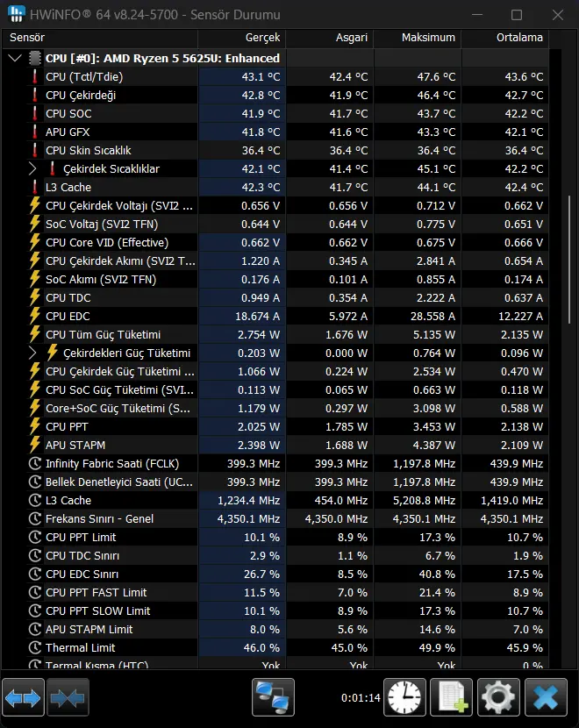
Task: Click clock icon beside Frekans Sınırı - Genel
Action: pos(35,518)
